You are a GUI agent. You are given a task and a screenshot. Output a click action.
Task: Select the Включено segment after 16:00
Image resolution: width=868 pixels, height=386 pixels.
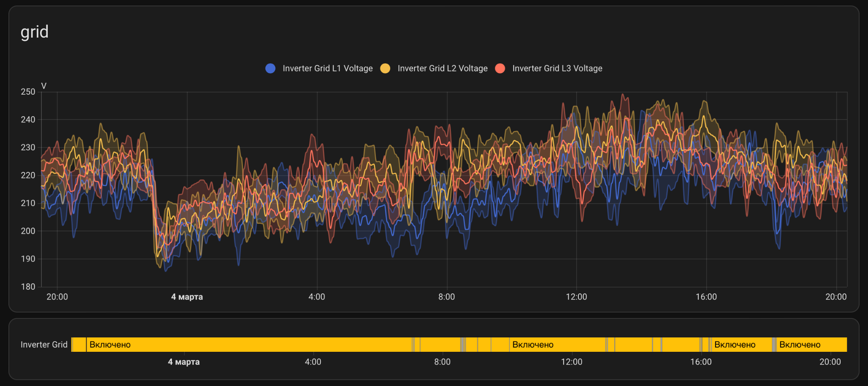(742, 345)
